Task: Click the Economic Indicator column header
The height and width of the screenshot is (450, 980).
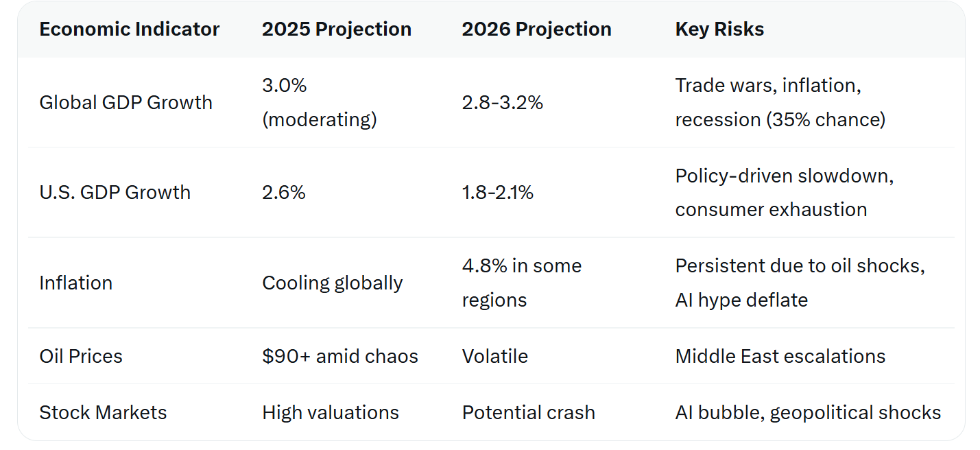Action: 129,29
